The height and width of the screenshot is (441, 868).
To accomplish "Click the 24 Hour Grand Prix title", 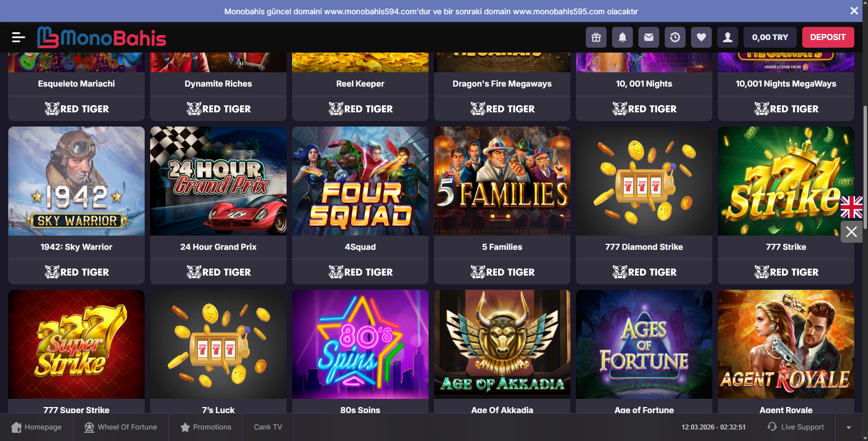I will 219,247.
